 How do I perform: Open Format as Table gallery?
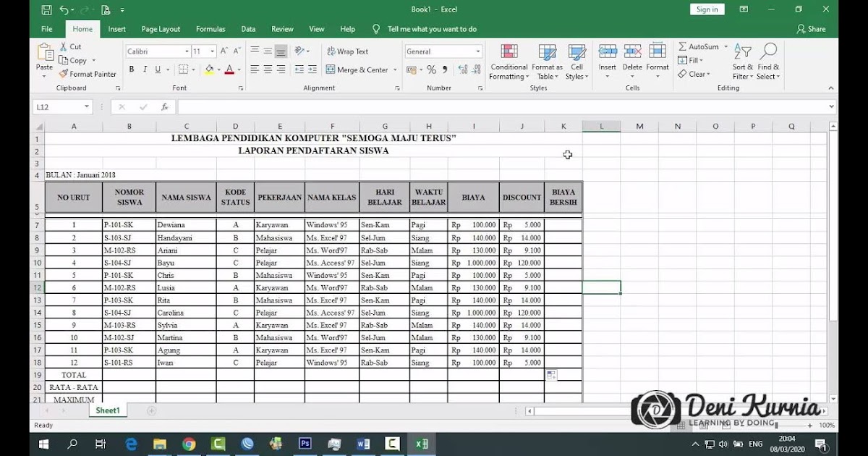[x=547, y=62]
